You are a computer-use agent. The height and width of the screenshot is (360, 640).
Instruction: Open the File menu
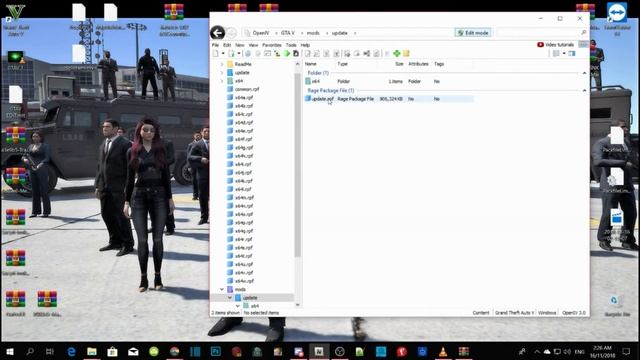[215, 45]
